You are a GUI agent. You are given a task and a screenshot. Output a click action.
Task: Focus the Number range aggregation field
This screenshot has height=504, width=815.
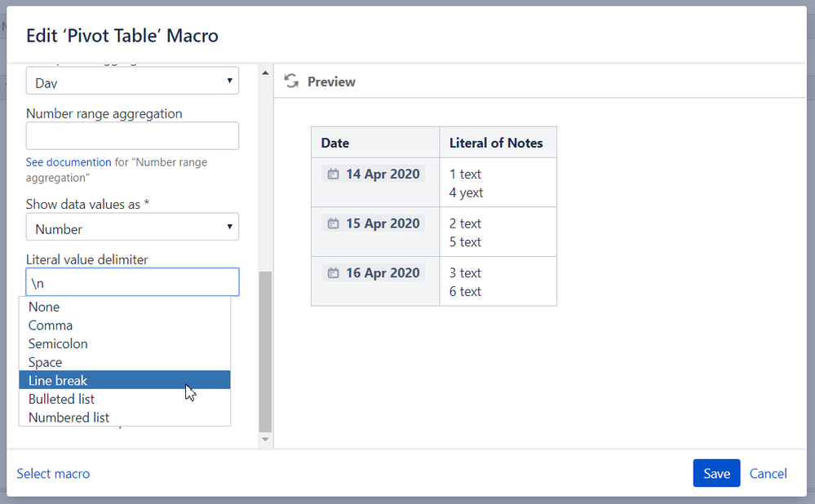pyautogui.click(x=132, y=135)
